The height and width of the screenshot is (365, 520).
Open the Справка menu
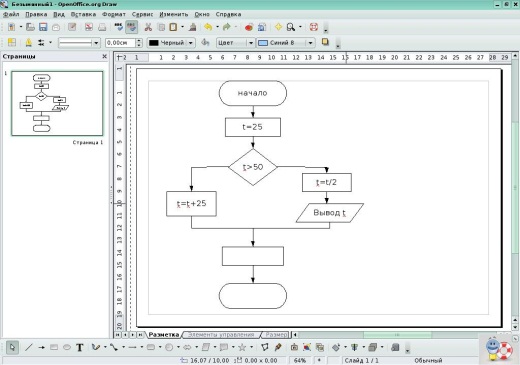228,14
